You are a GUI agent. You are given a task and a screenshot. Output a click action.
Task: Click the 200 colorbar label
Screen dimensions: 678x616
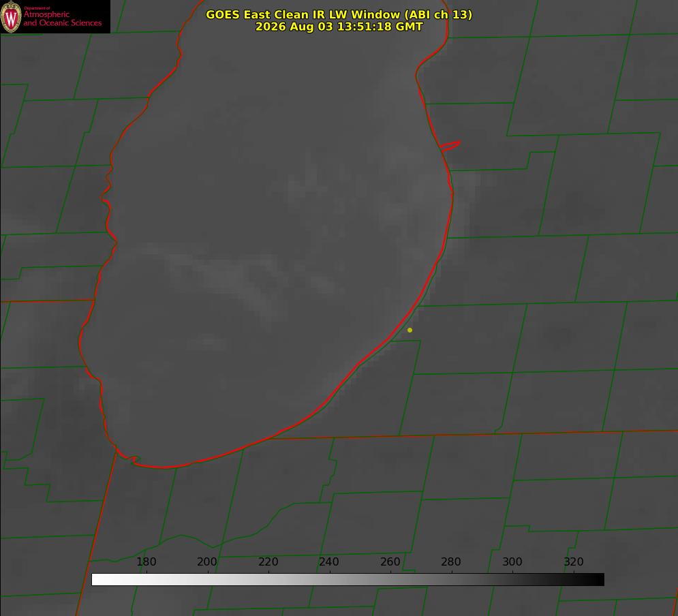(207, 561)
